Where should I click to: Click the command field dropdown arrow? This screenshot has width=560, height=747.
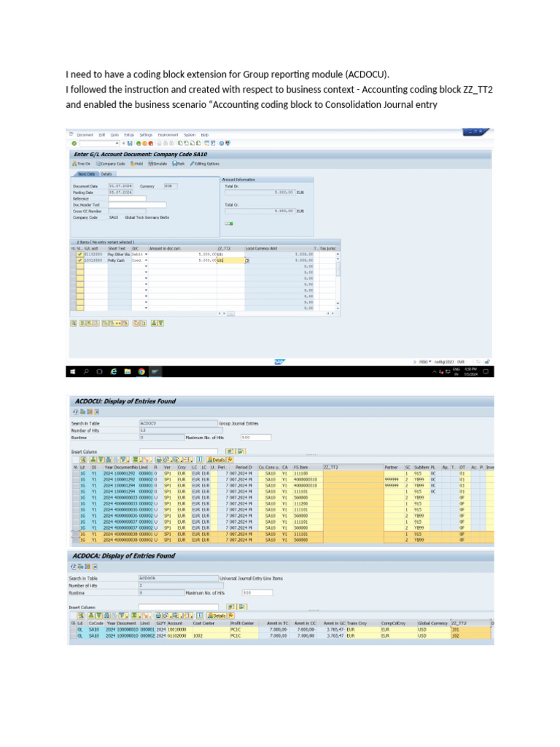point(117,143)
